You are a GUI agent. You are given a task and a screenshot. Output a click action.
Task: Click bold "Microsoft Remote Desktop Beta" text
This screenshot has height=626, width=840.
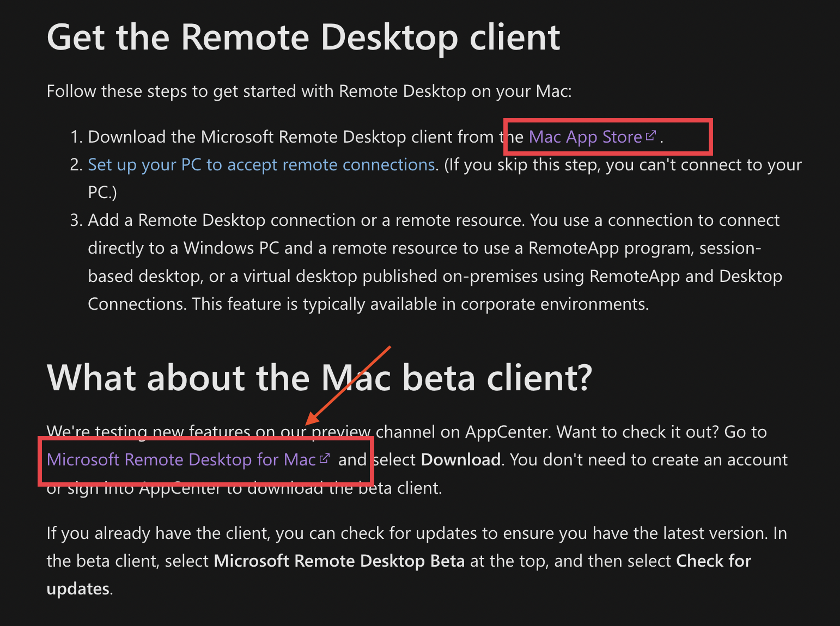[x=339, y=561]
